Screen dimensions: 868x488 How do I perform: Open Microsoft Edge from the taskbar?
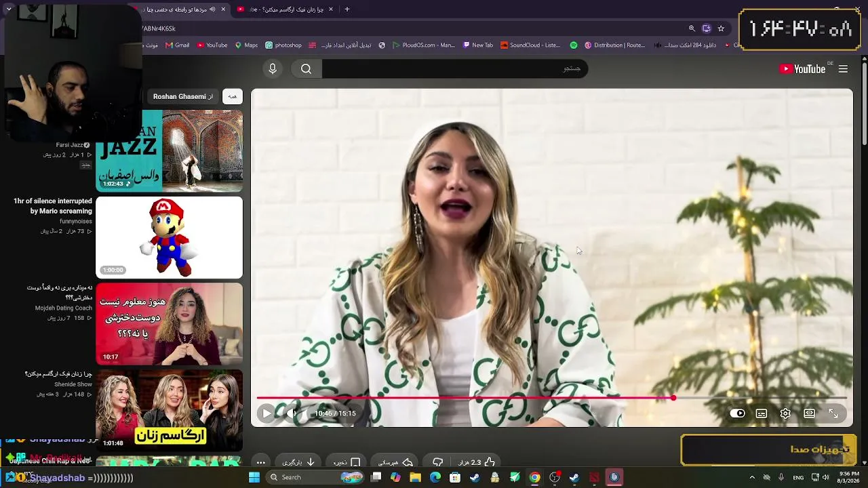(435, 477)
